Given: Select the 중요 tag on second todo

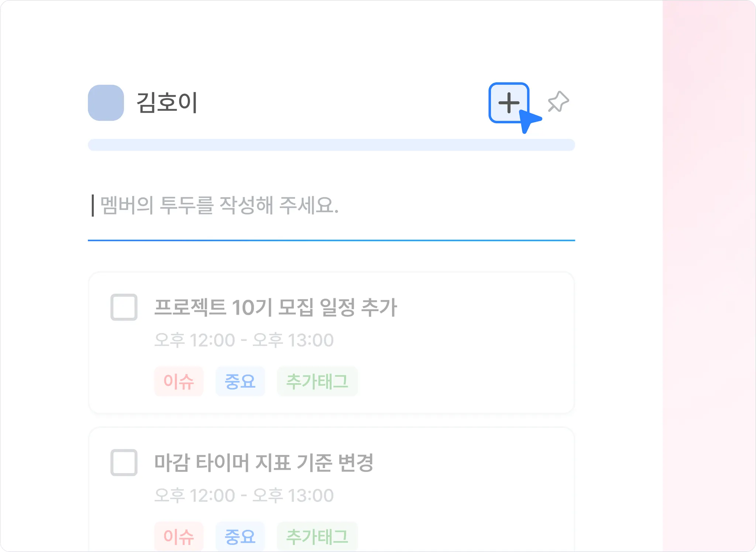Looking at the screenshot, I should pyautogui.click(x=240, y=536).
